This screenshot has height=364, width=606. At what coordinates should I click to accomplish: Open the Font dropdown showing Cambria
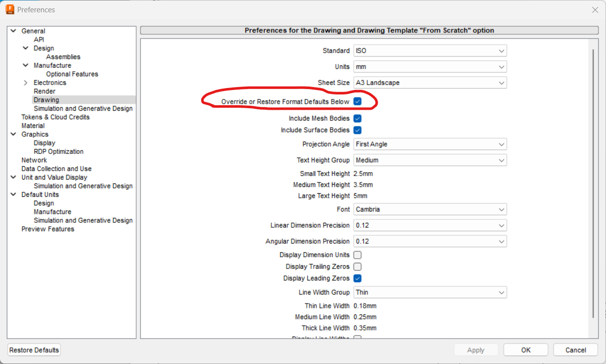coord(500,209)
